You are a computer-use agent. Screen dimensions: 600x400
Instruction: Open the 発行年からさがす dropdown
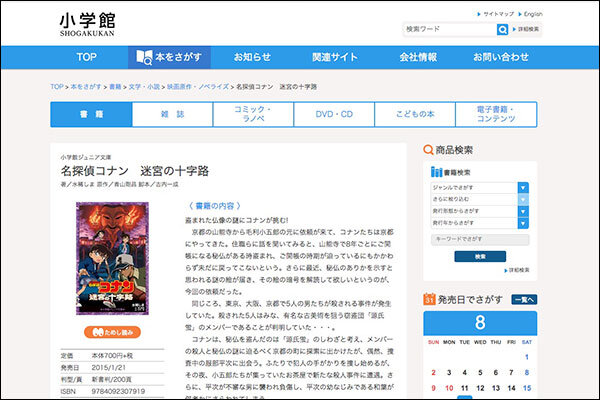pyautogui.click(x=480, y=223)
